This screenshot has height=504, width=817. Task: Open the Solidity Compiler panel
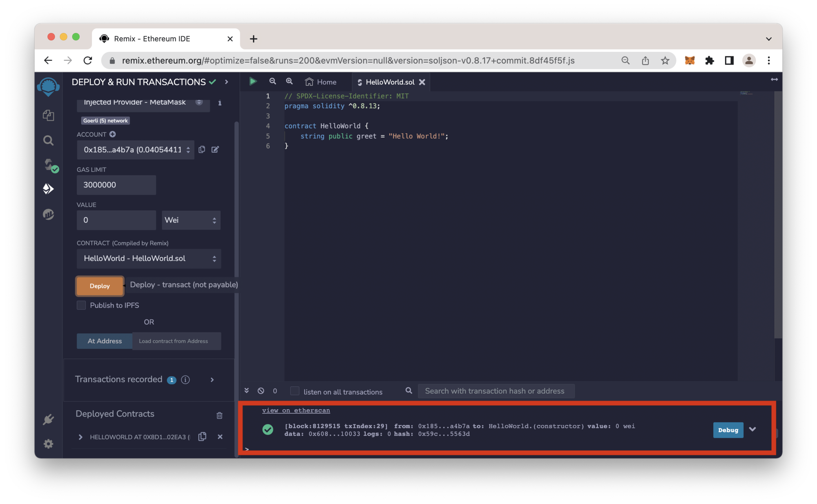click(x=48, y=165)
